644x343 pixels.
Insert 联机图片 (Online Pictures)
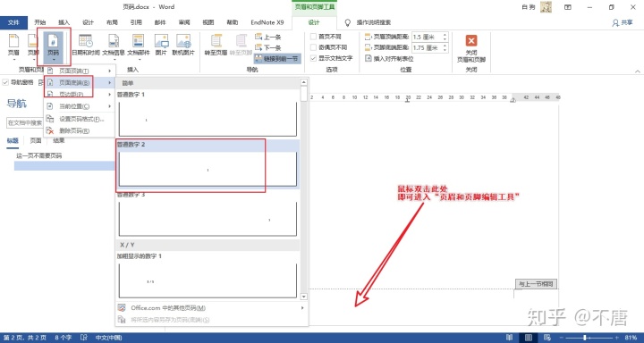tap(183, 46)
